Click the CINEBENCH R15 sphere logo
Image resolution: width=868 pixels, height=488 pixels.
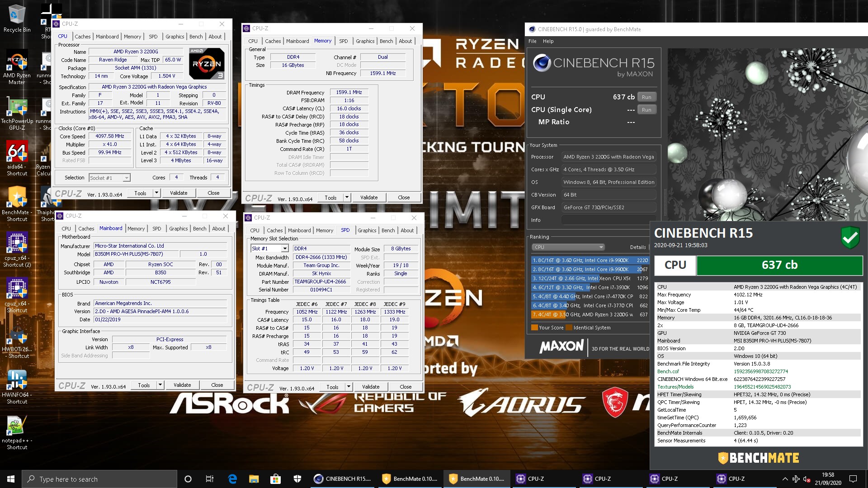[x=541, y=63]
